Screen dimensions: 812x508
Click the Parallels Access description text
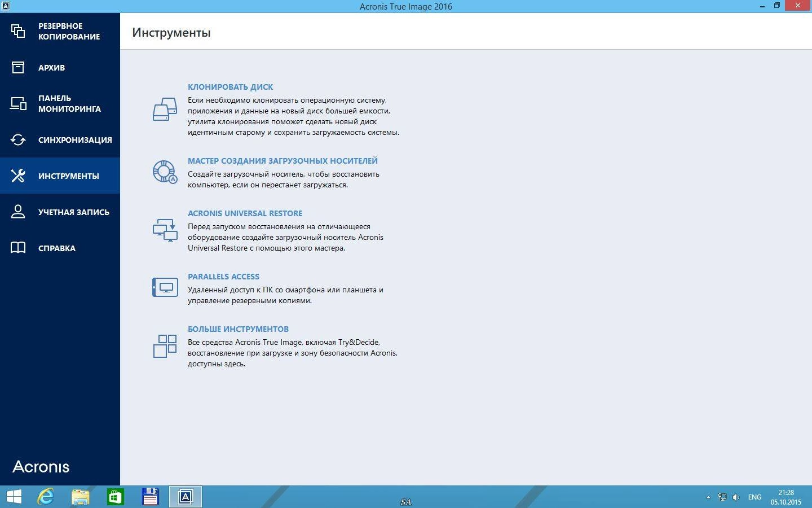285,295
